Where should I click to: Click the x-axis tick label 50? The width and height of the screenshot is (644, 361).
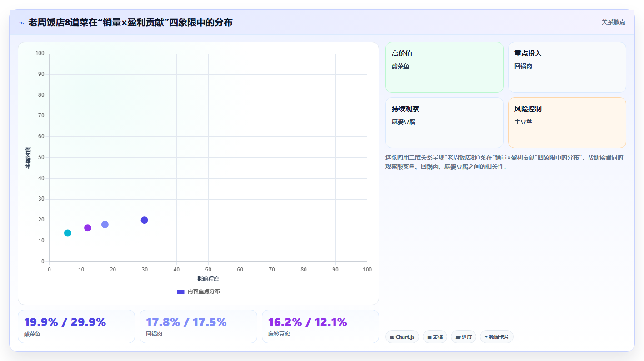coord(208,270)
